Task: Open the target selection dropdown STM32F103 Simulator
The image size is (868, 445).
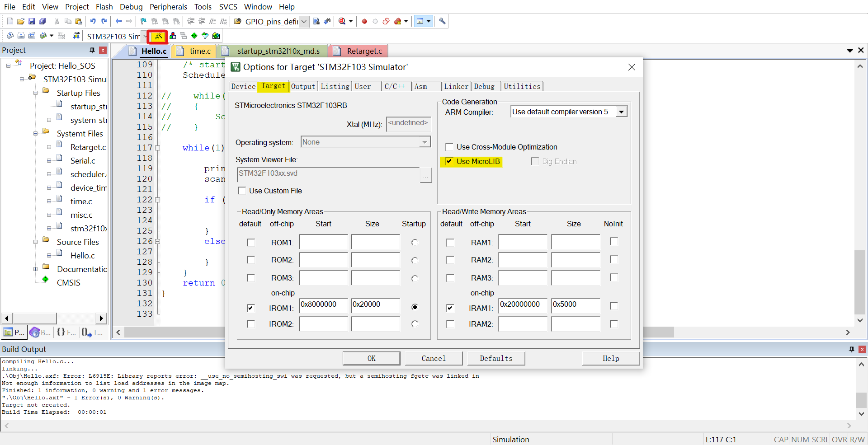Action: pyautogui.click(x=145, y=36)
